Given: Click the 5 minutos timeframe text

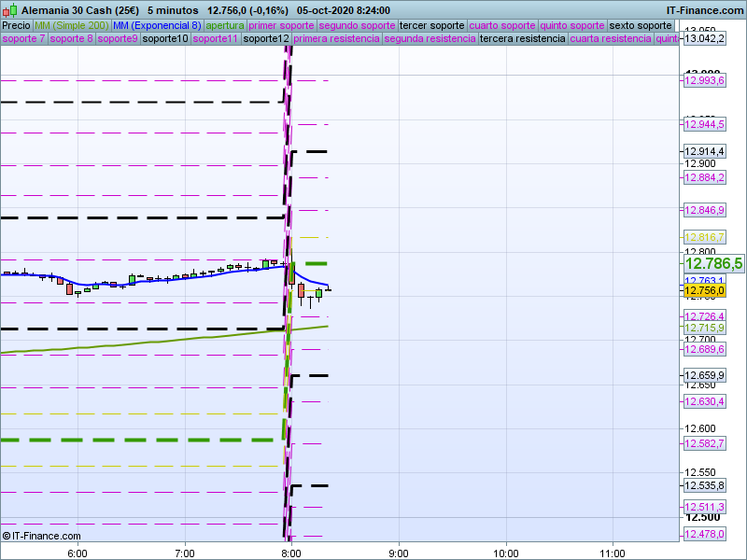Looking at the screenshot, I should 173,9.
